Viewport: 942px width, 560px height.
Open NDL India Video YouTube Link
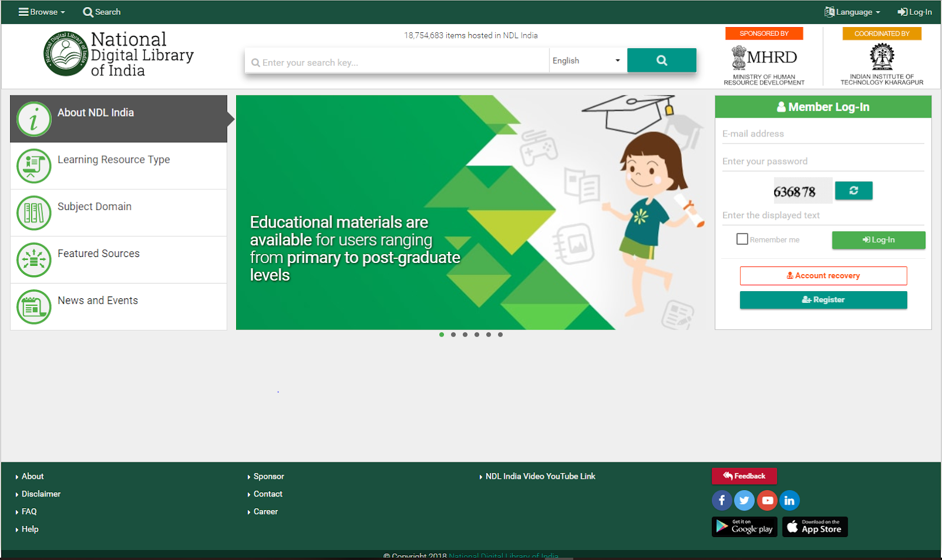coord(540,476)
